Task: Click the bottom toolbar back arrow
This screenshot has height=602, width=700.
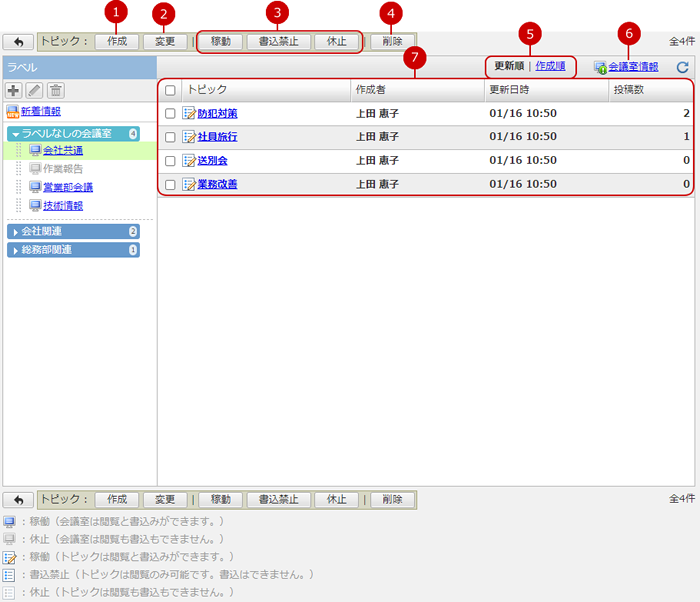Action: (18, 499)
